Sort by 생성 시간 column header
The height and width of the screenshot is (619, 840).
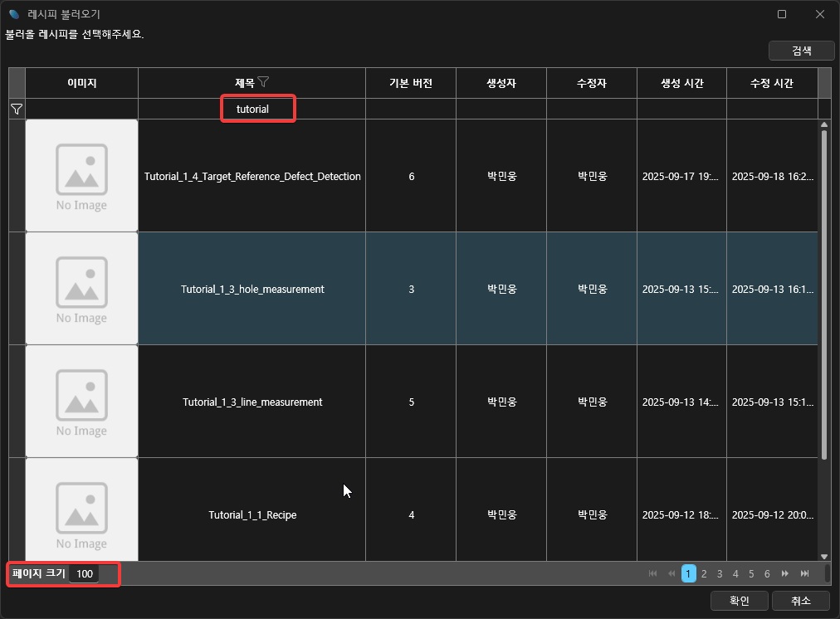pos(681,83)
